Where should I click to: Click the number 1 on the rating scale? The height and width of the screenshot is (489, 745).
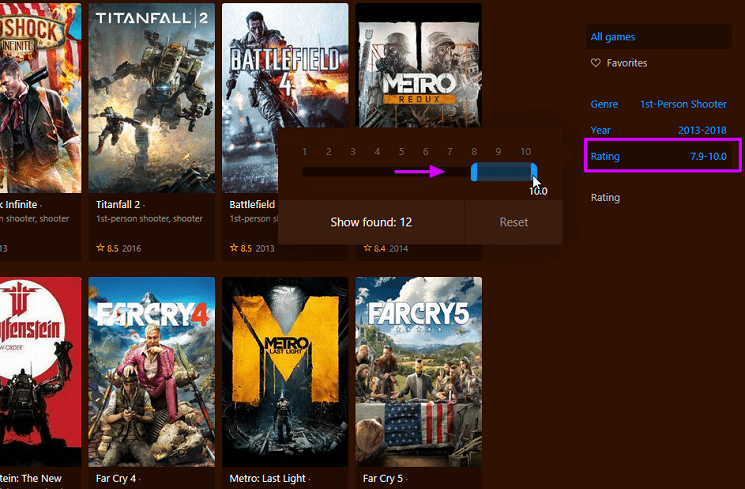click(x=305, y=152)
